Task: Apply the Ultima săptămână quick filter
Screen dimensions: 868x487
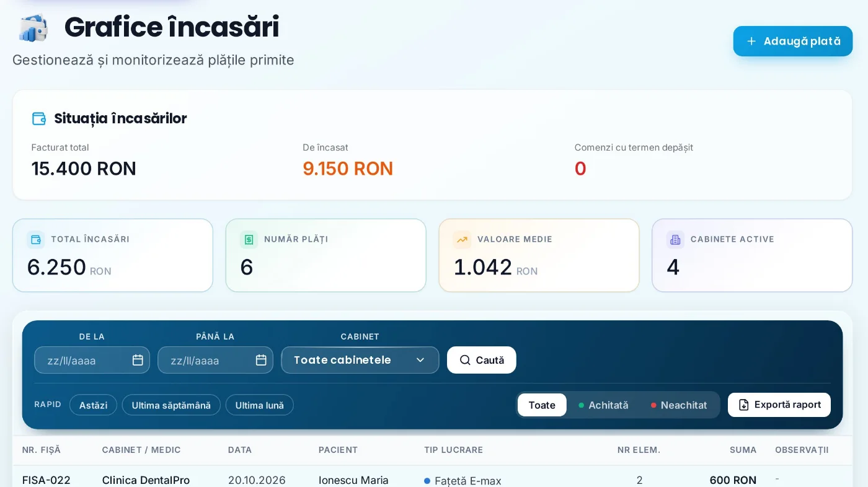Action: pos(171,405)
